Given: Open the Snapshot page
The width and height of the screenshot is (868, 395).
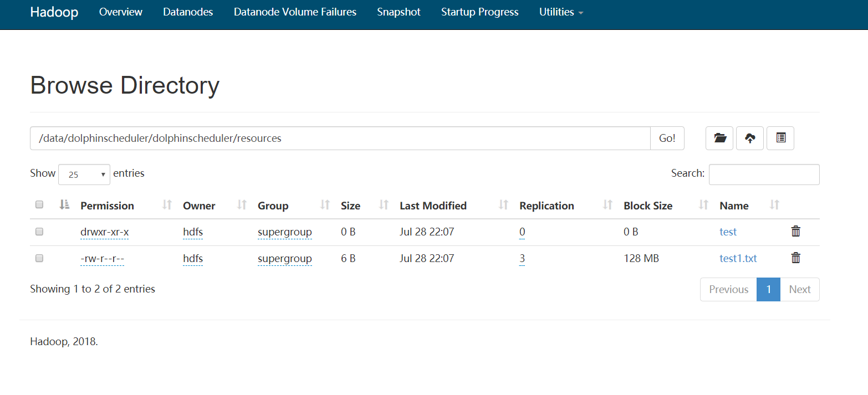Looking at the screenshot, I should click(399, 12).
